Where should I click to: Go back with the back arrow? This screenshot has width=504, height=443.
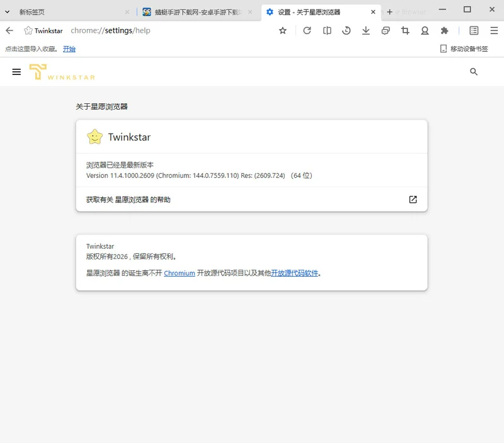9,30
